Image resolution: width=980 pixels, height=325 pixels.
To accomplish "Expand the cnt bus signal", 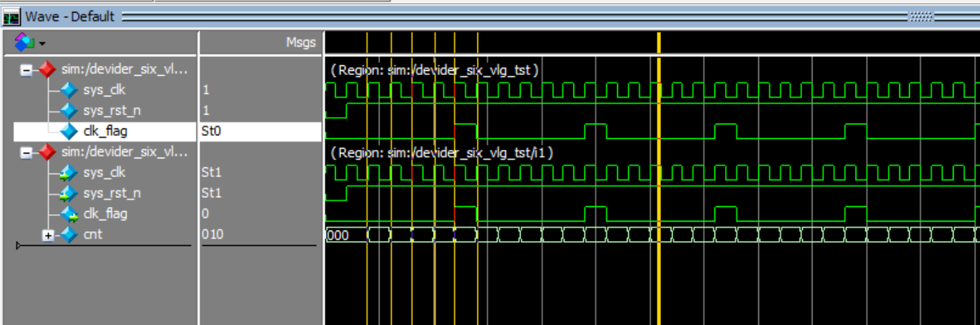I will point(48,235).
